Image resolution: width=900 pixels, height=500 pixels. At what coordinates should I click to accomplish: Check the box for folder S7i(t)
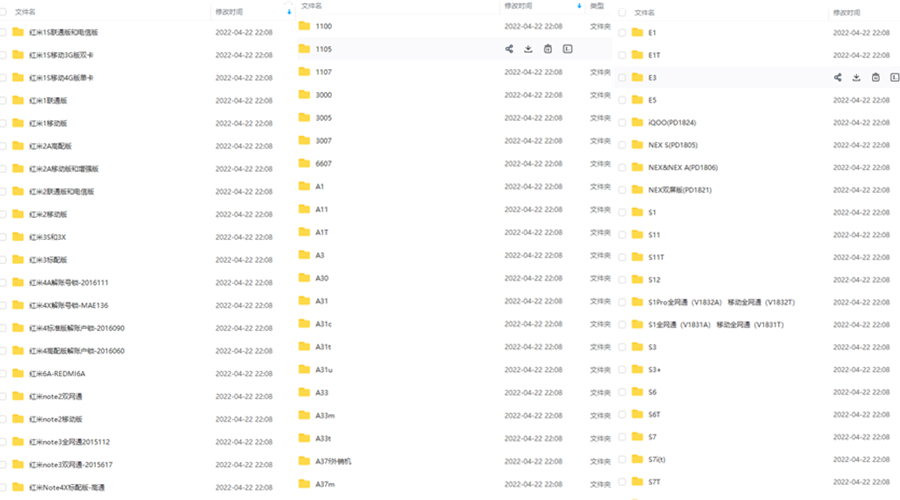(622, 459)
